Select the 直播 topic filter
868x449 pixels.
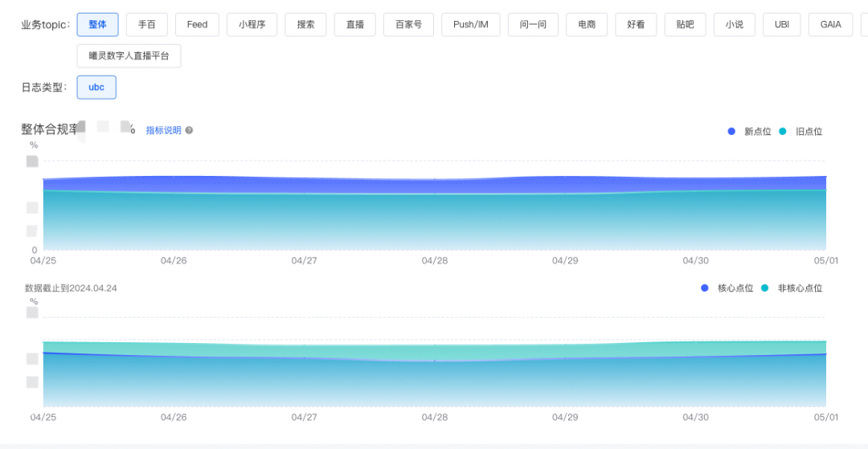(354, 25)
